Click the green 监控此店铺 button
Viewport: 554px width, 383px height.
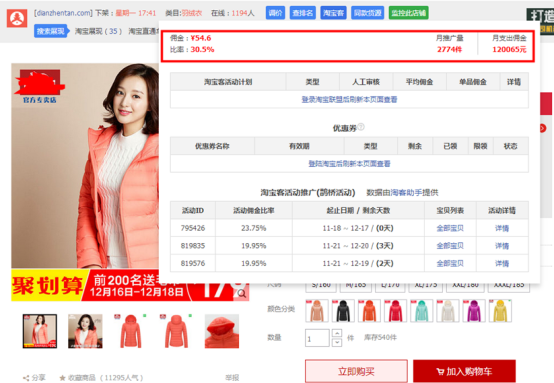point(408,13)
